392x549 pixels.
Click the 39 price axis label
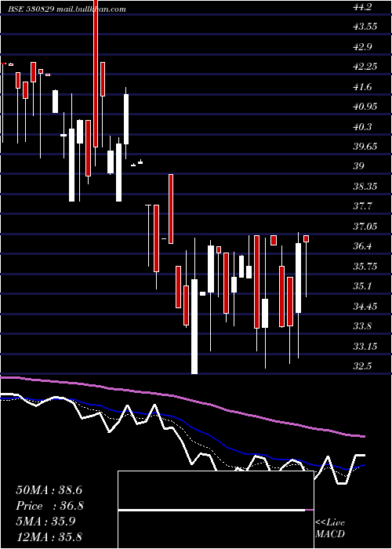click(359, 166)
